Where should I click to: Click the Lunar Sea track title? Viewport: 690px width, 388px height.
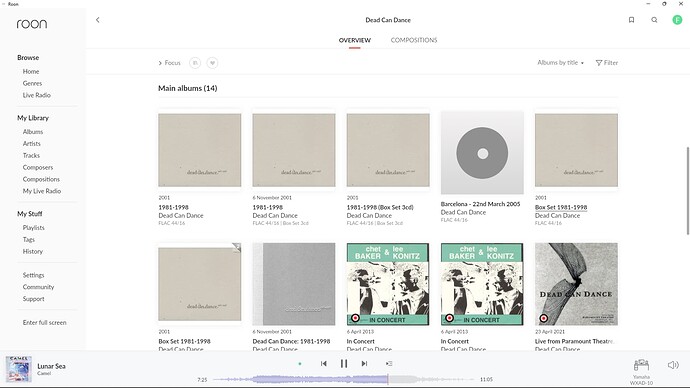click(x=51, y=366)
